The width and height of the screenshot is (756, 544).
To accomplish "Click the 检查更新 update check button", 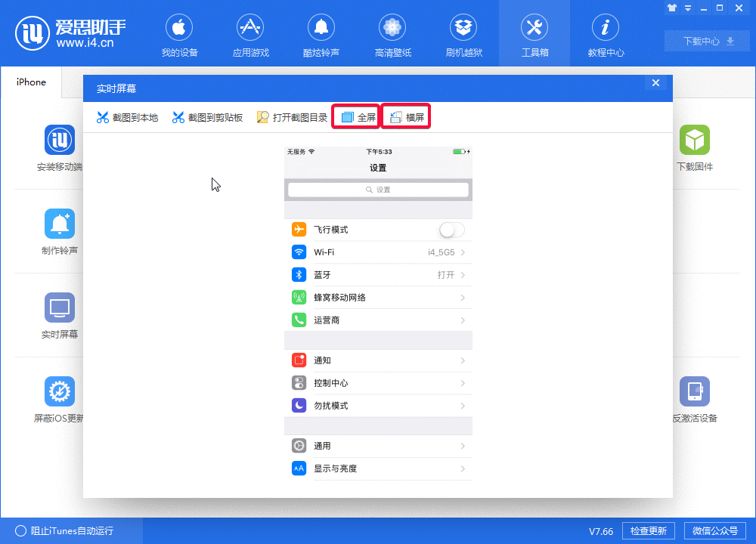I will 648,530.
